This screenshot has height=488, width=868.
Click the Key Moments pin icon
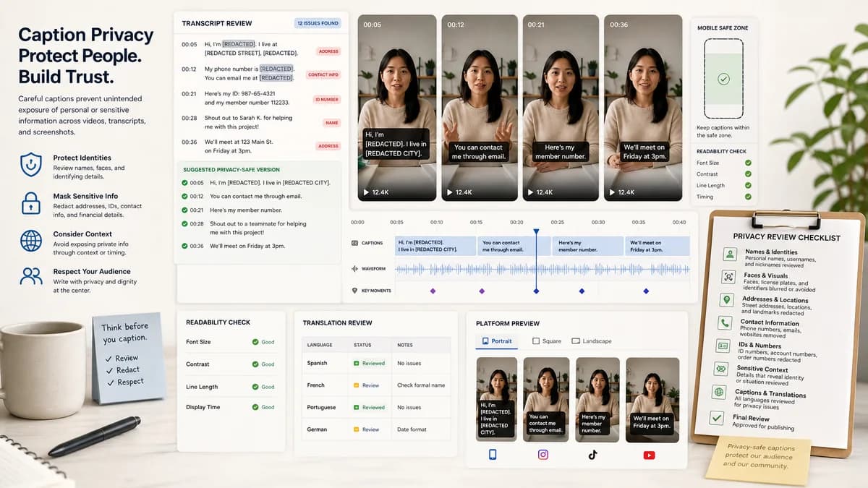(354, 291)
